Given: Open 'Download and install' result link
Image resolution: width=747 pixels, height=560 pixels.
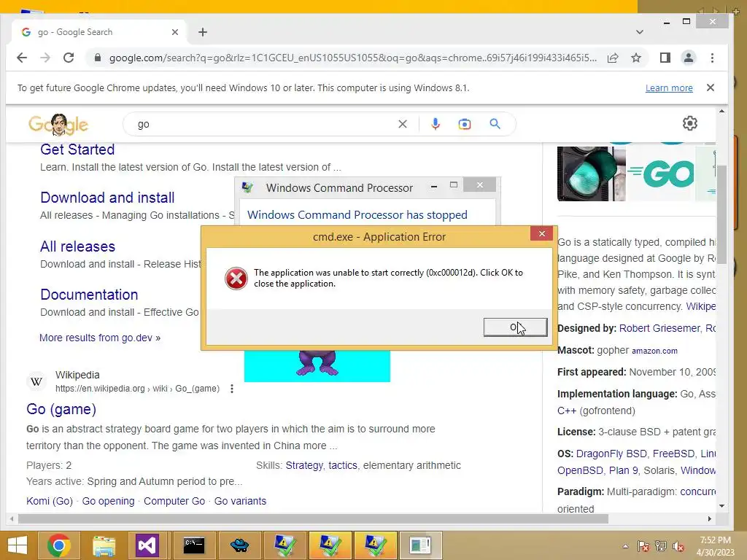Looking at the screenshot, I should coord(107,198).
